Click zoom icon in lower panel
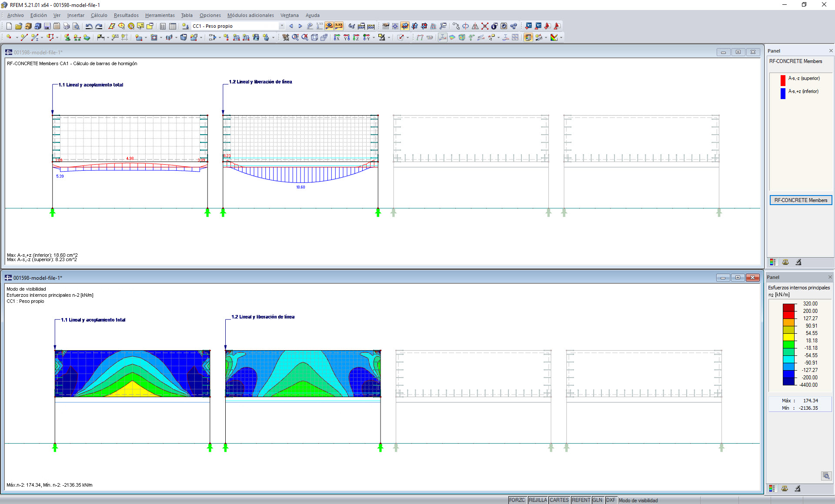835x504 pixels. (826, 476)
